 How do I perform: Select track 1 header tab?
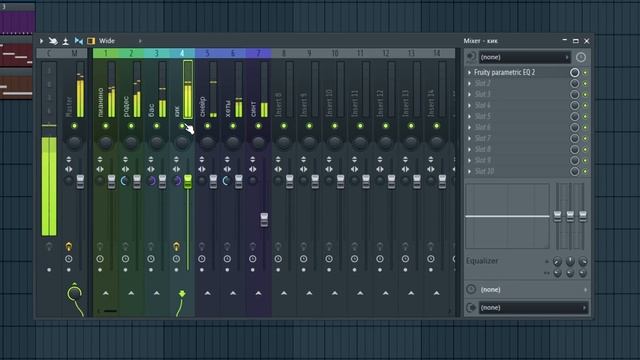(x=106, y=53)
